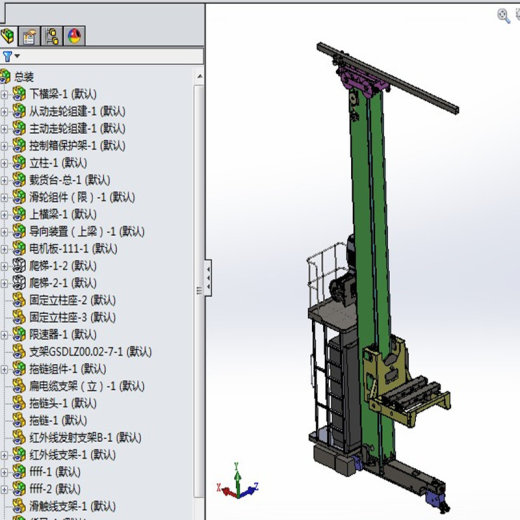Viewport: 520px width, 520px height.
Task: Click the ffff-2 assembly icon
Action: tap(19, 489)
